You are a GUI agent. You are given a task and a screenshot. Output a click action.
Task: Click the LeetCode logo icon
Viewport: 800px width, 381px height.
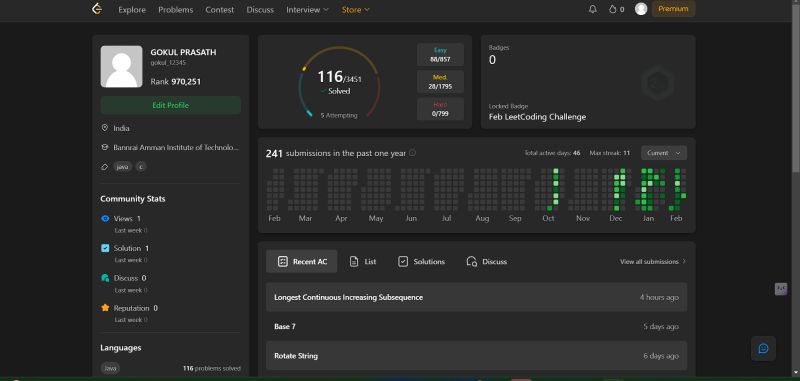point(96,9)
